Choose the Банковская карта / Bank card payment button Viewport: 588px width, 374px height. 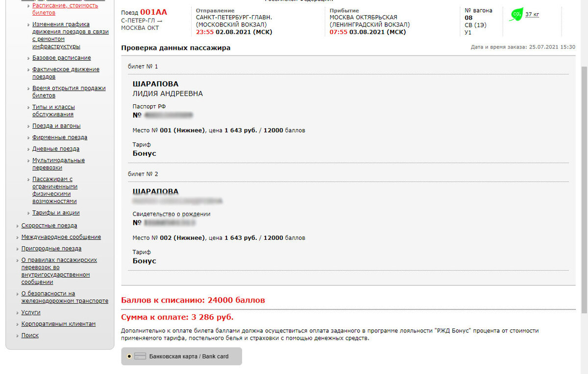tap(182, 356)
